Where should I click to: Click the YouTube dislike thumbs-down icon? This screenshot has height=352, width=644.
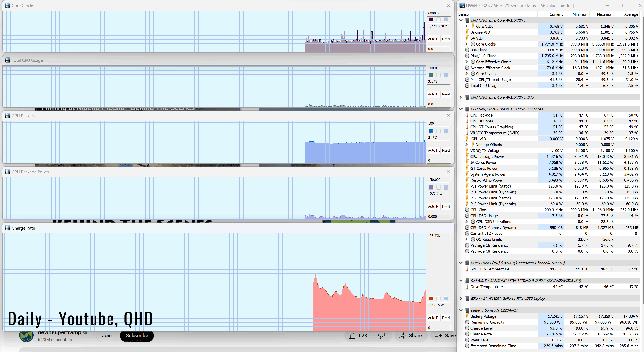(381, 336)
